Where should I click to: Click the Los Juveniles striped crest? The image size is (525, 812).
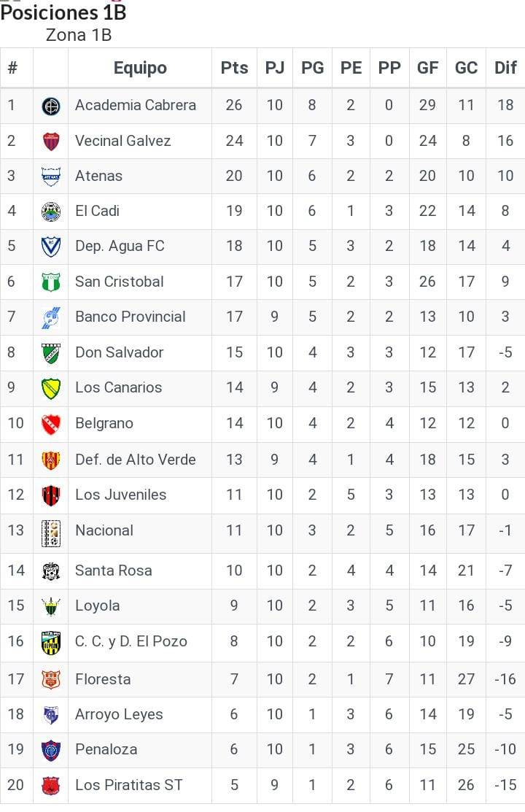[x=51, y=495]
